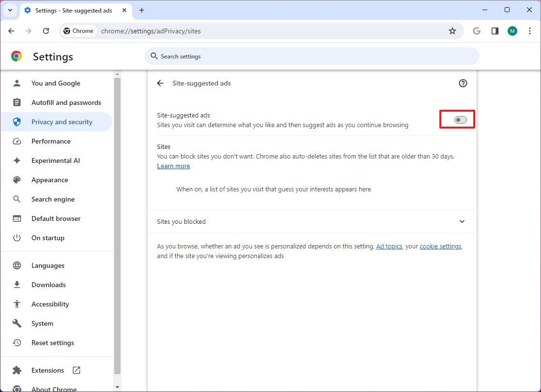Open the You and Google section
The height and width of the screenshot is (392, 541).
click(56, 83)
